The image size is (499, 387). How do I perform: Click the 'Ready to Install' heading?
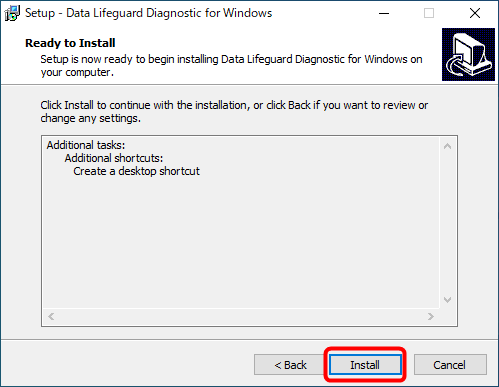(x=70, y=43)
